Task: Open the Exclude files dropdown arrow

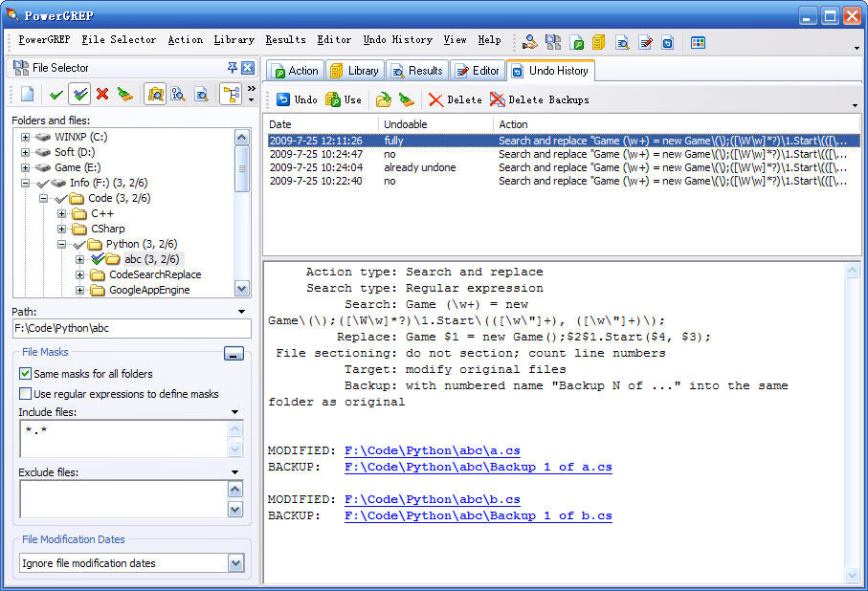Action: pos(235,472)
